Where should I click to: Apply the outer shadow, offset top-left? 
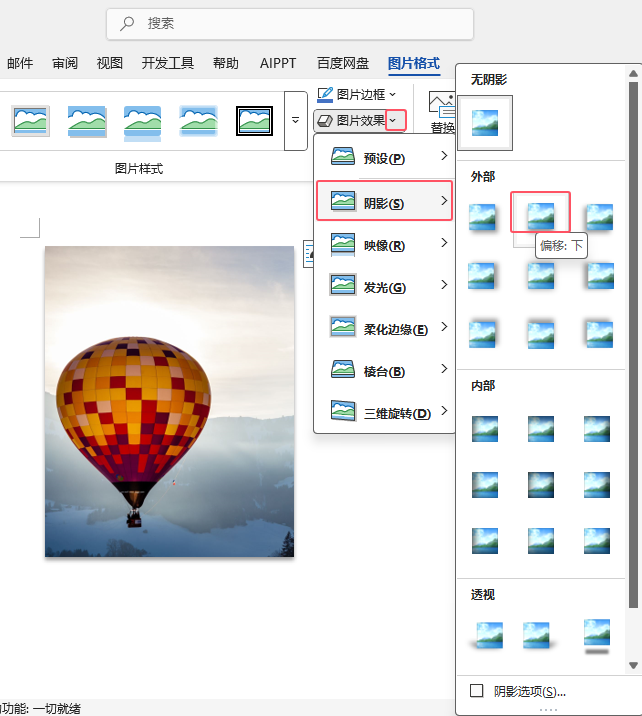tap(600, 334)
